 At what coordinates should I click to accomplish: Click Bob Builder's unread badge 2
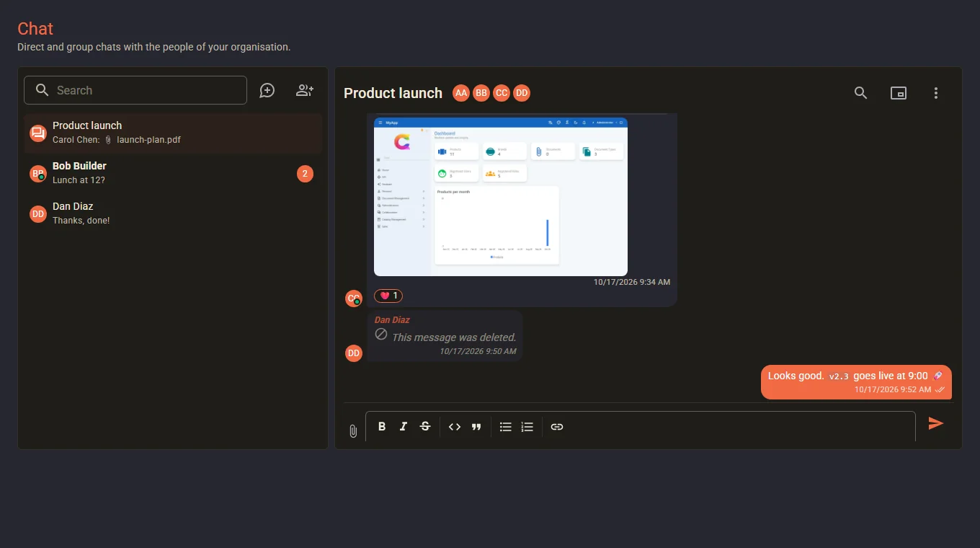click(305, 174)
